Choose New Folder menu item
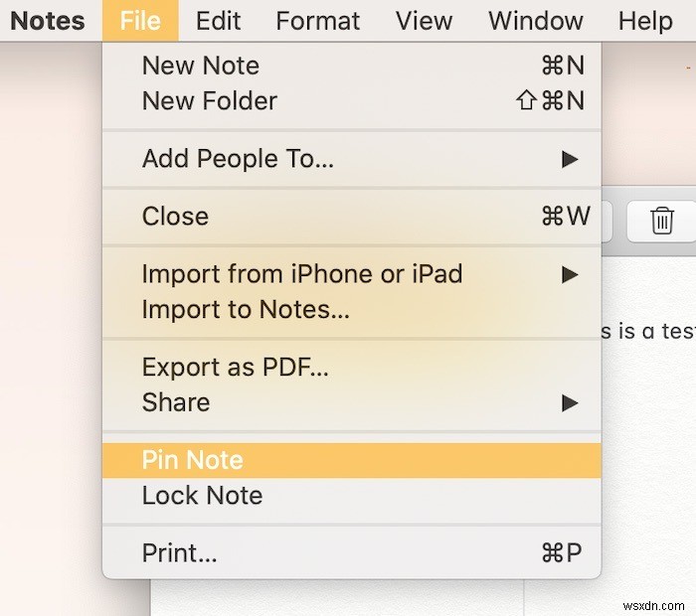This screenshot has height=616, width=696. click(352, 100)
